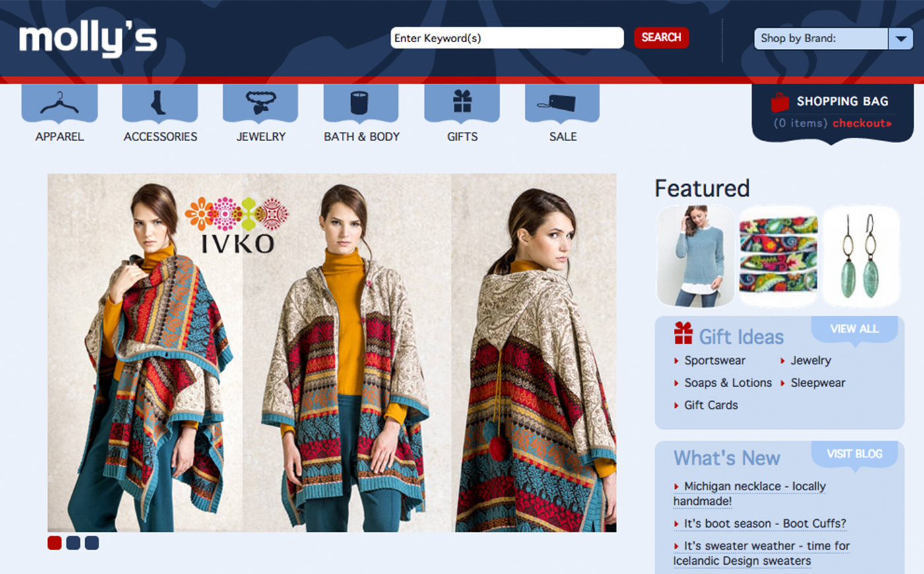Open the Shop by Brand selection field
This screenshot has height=574, width=924.
(x=820, y=39)
